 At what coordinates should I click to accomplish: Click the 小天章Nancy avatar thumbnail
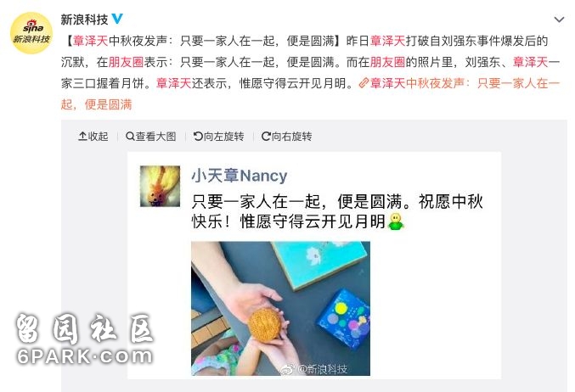160,186
